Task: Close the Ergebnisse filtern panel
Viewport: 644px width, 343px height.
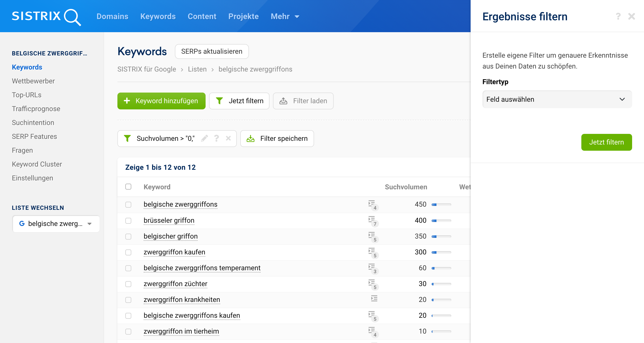Action: [632, 17]
